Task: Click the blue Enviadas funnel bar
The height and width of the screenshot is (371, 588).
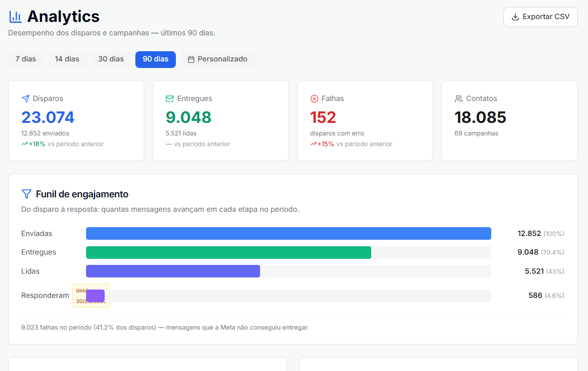Action: (x=288, y=233)
